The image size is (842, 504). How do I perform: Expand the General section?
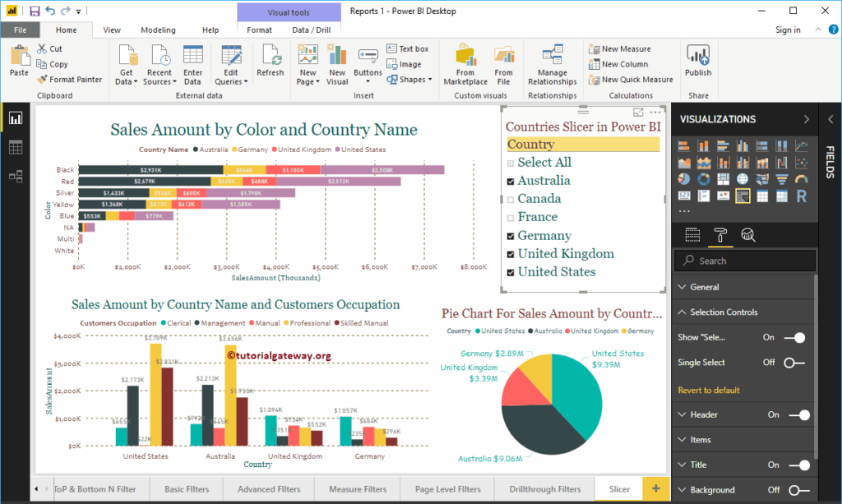click(x=743, y=287)
